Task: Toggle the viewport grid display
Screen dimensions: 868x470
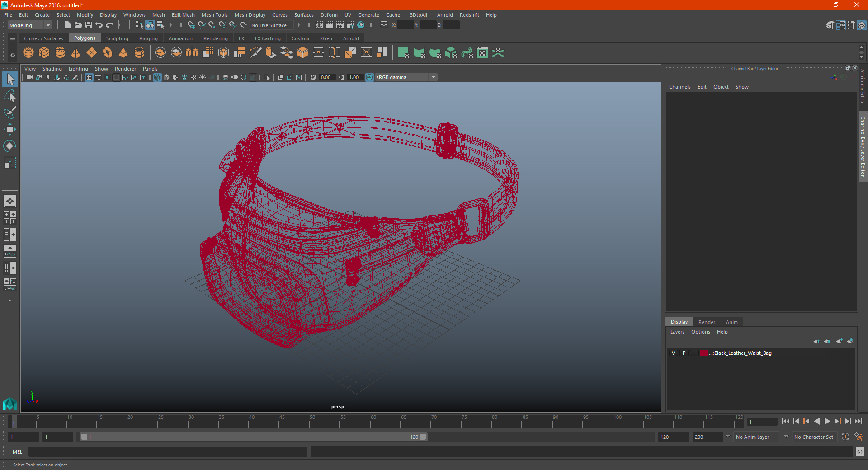Action: 89,77
